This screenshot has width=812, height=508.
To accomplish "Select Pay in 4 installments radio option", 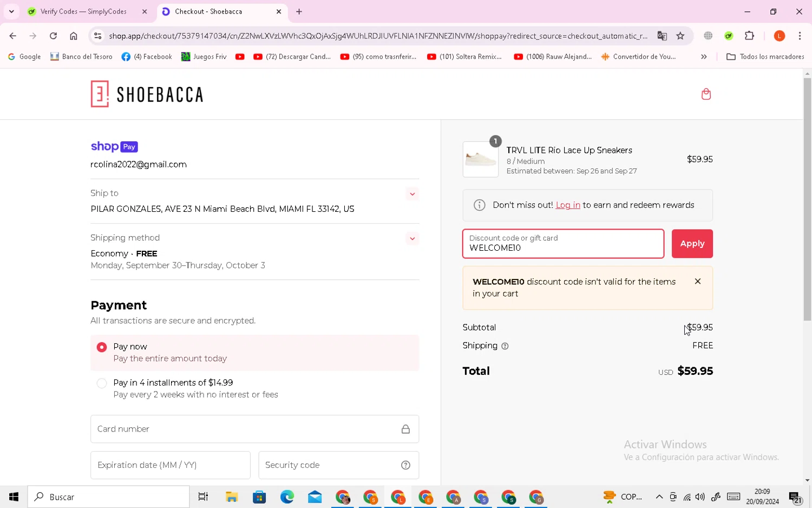I will click(x=102, y=383).
